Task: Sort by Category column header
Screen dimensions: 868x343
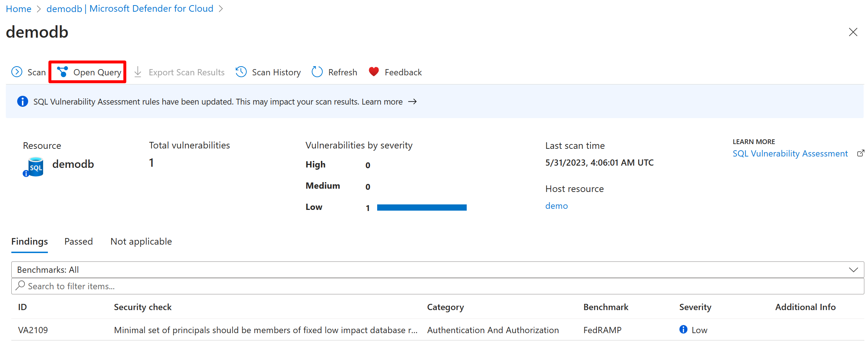Action: click(x=445, y=307)
